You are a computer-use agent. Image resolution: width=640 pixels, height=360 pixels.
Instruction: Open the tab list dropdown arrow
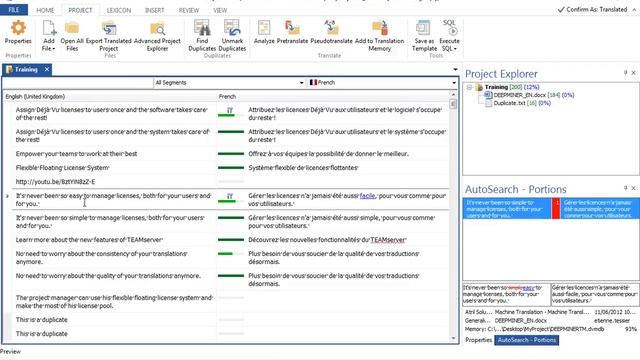coord(456,69)
